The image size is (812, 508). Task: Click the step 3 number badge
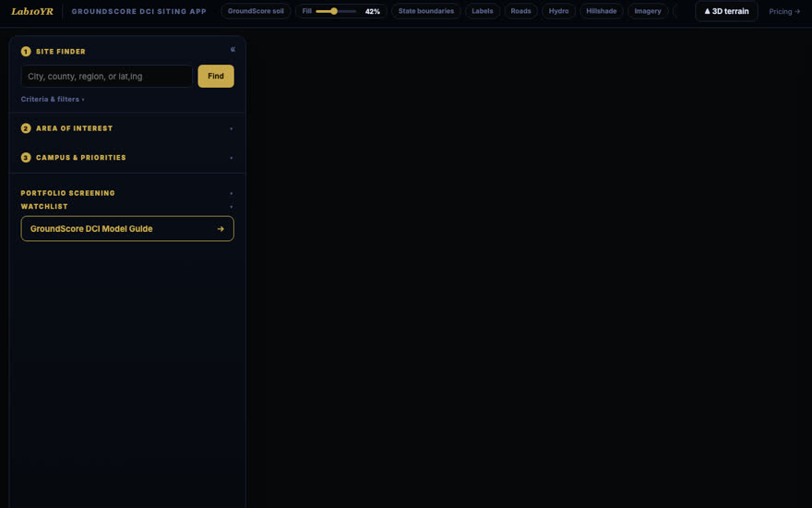(x=26, y=158)
